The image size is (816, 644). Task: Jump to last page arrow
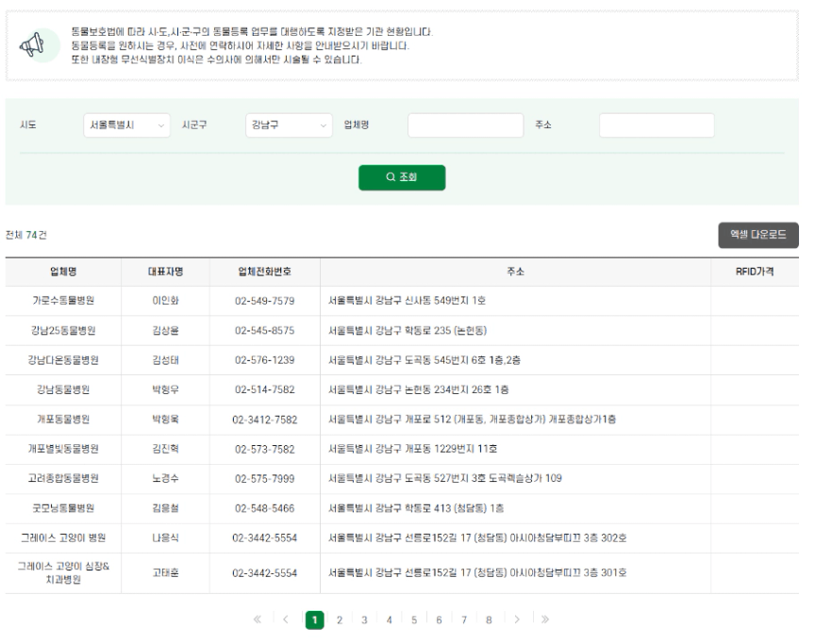coord(546,619)
